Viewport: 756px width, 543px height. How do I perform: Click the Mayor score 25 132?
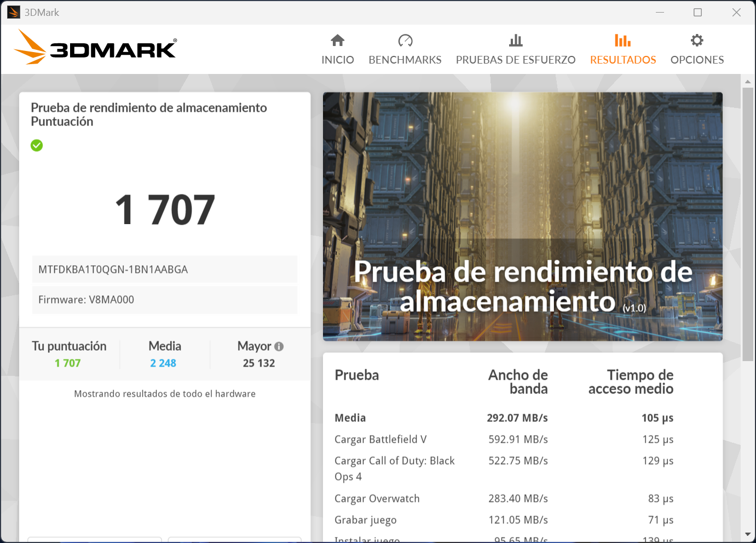(x=259, y=363)
